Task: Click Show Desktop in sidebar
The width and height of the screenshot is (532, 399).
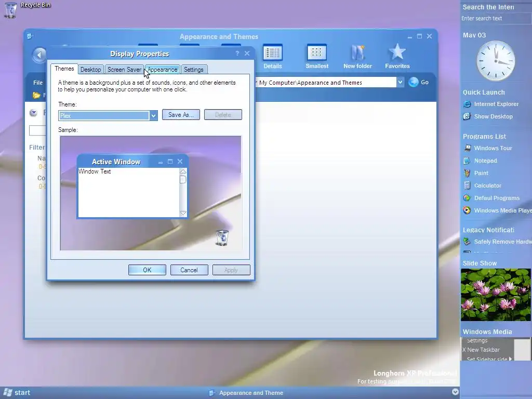Action: pyautogui.click(x=488, y=116)
